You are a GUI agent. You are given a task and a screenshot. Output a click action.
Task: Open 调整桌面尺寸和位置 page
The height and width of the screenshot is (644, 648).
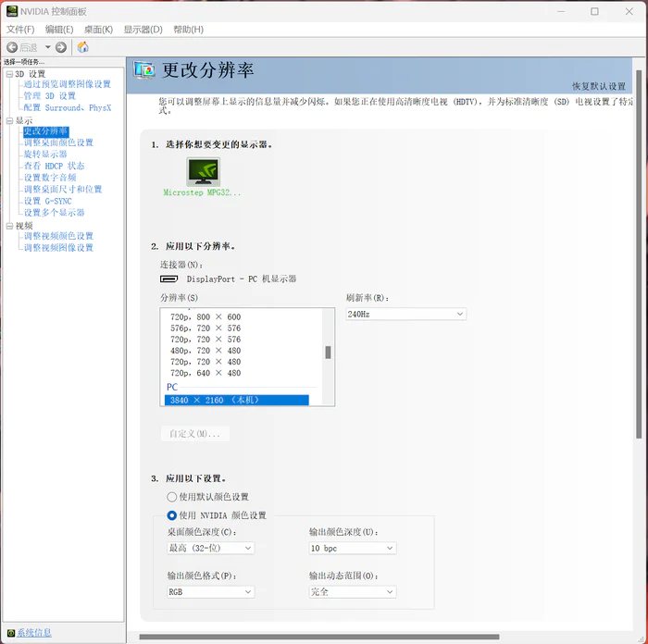click(x=62, y=189)
